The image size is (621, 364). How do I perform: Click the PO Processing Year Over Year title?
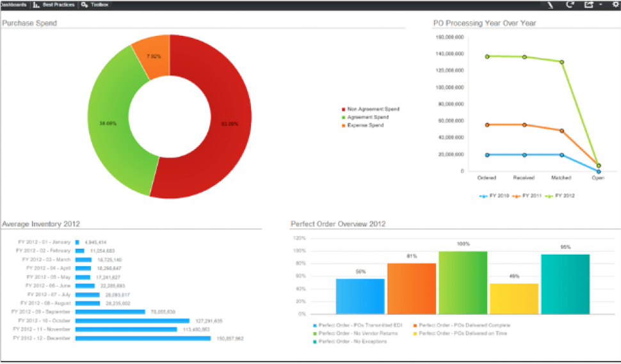coord(485,23)
